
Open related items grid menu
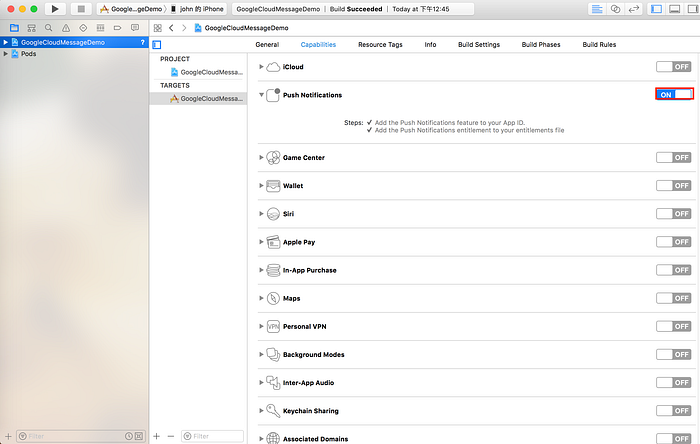click(x=158, y=28)
